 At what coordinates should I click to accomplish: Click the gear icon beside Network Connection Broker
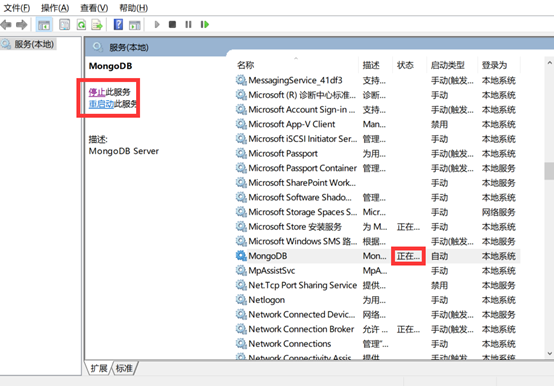click(241, 329)
